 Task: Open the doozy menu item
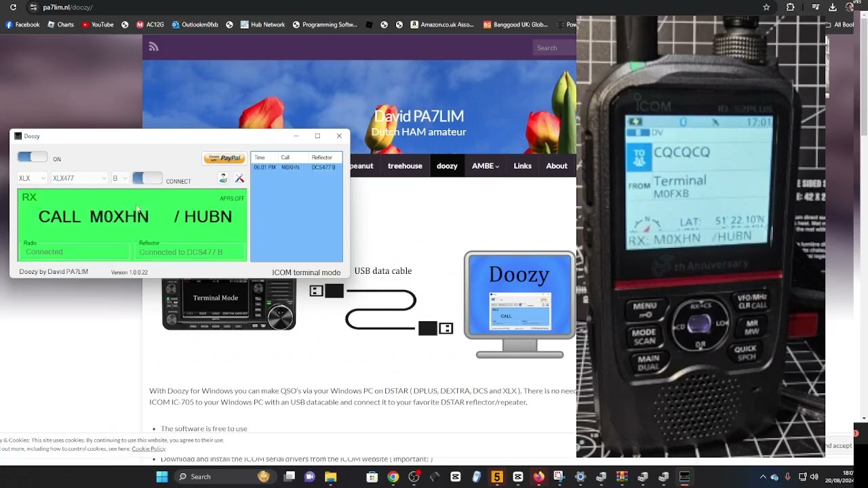[x=447, y=165]
